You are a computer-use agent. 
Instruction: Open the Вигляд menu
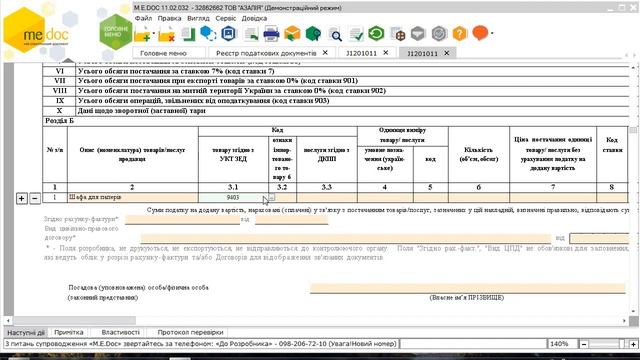198,18
